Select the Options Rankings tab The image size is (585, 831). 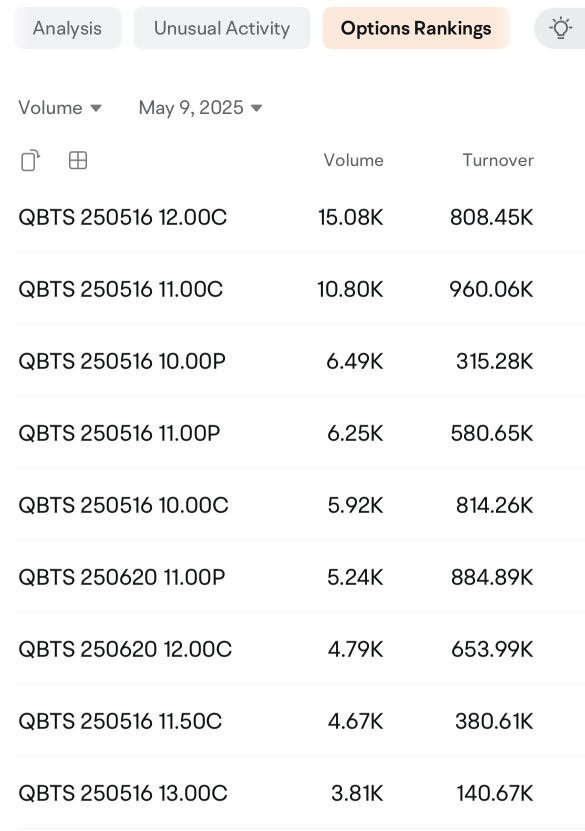[x=416, y=28]
